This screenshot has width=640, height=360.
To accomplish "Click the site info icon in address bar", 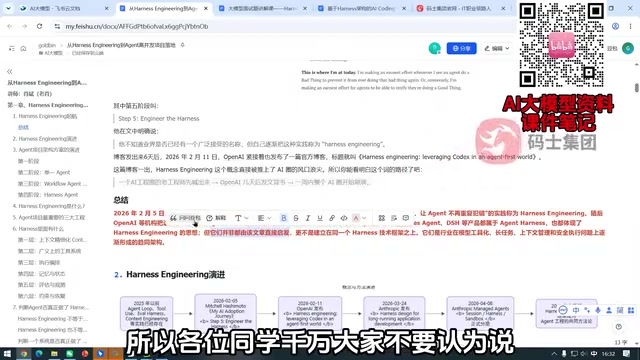I will 57,26.
